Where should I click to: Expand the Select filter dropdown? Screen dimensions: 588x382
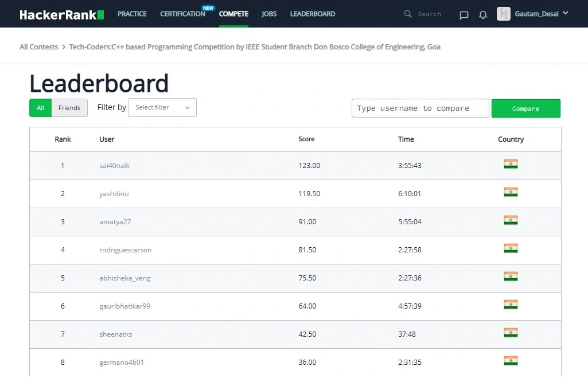coord(162,108)
